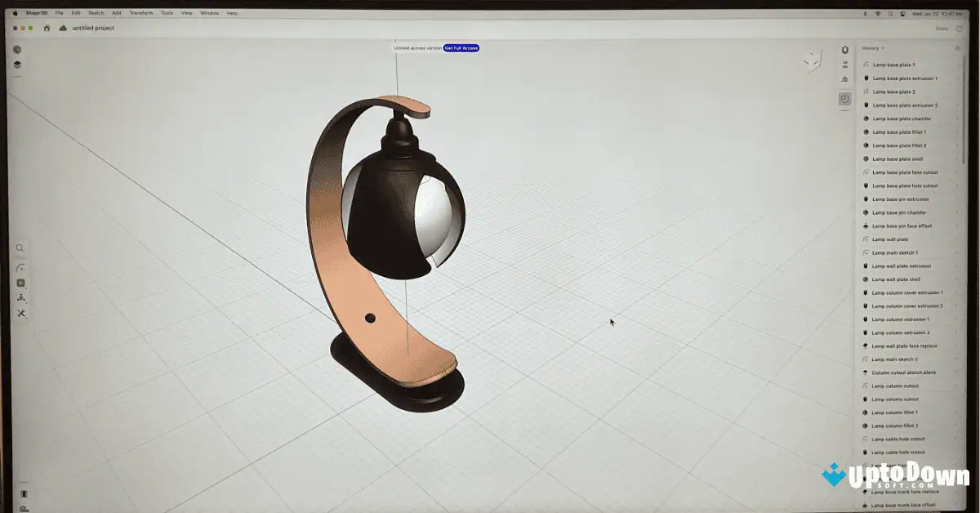Select the magnifier zoom tool in the left sidebar
The width and height of the screenshot is (980, 513).
pos(20,248)
